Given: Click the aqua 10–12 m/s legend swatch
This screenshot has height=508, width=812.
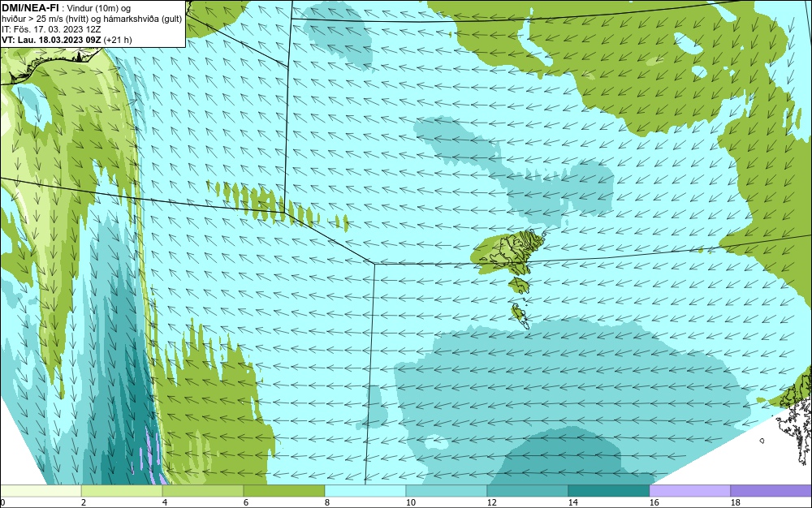Looking at the screenshot, I should [447, 491].
